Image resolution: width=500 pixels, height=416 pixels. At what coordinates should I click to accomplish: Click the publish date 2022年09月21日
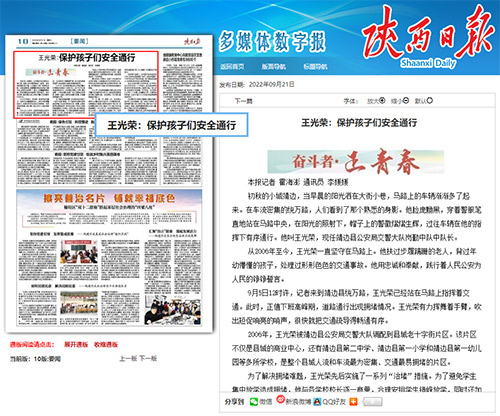click(x=271, y=84)
